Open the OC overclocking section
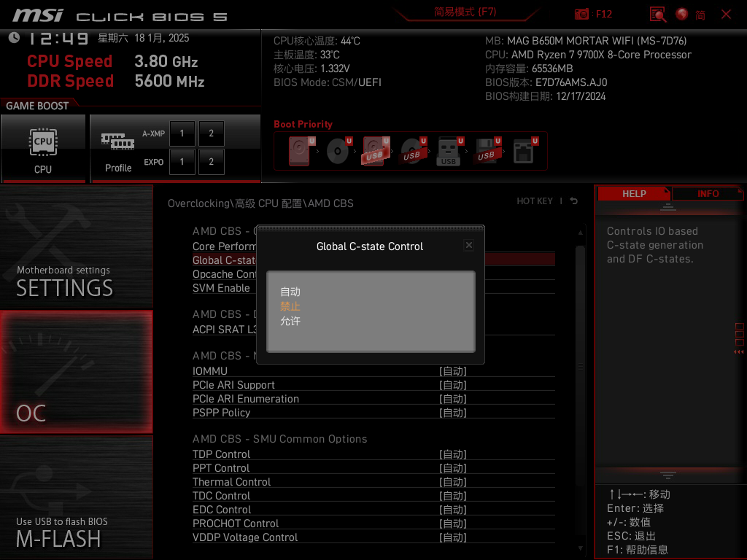Screen dimensions: 747x560 point(76,372)
